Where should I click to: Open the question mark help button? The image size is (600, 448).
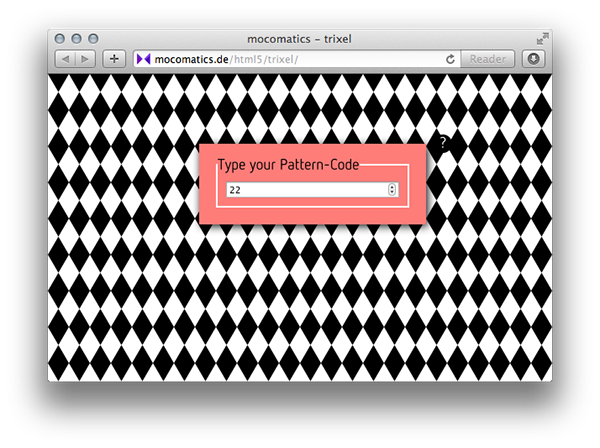tap(443, 143)
